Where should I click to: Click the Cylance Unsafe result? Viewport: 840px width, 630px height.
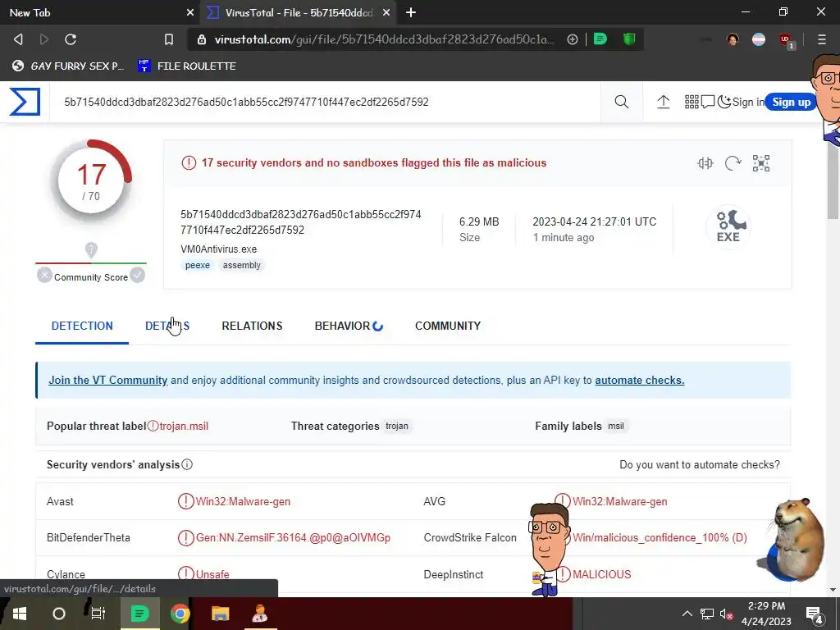(212, 574)
